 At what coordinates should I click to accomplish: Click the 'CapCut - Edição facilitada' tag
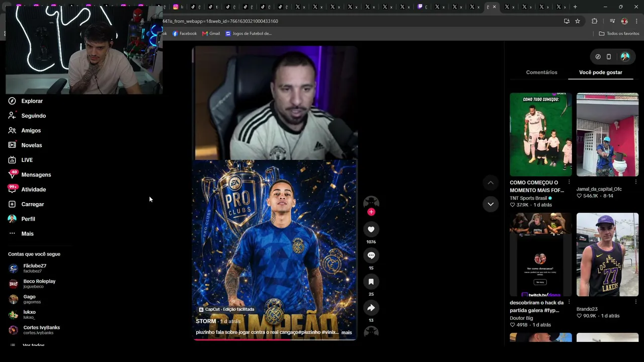(x=226, y=309)
